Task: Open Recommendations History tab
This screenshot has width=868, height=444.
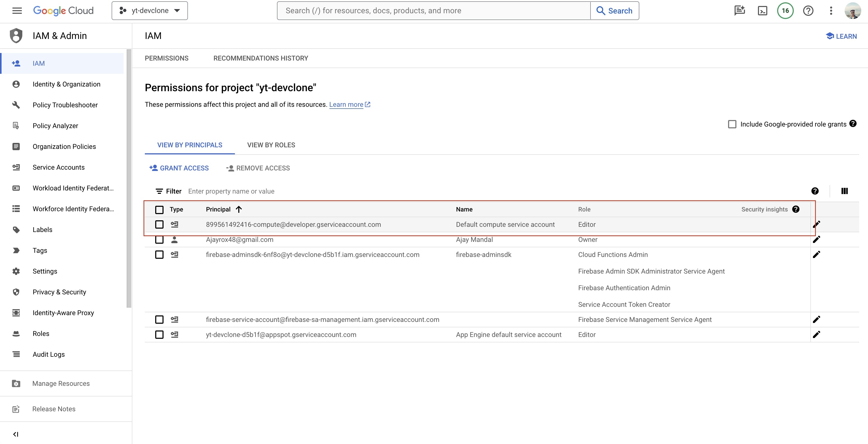Action: click(x=260, y=58)
